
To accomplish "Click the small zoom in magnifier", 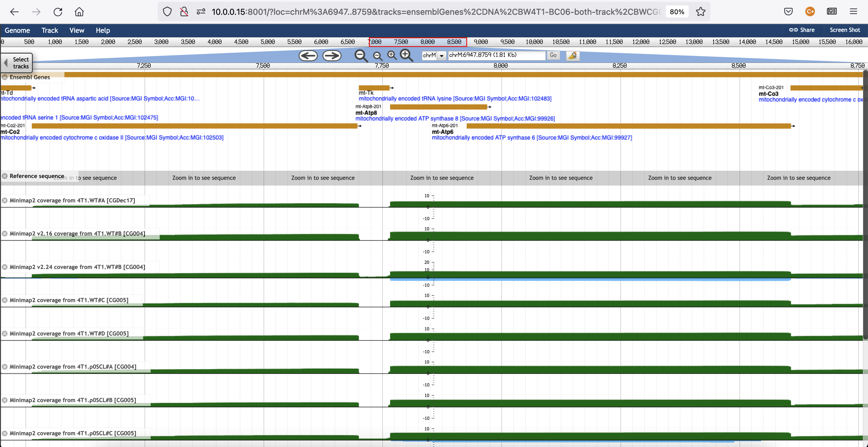I will coord(392,55).
